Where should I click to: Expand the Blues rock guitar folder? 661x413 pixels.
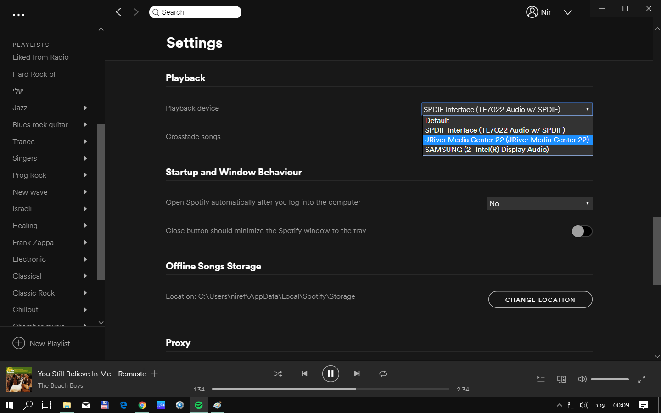click(x=85, y=125)
